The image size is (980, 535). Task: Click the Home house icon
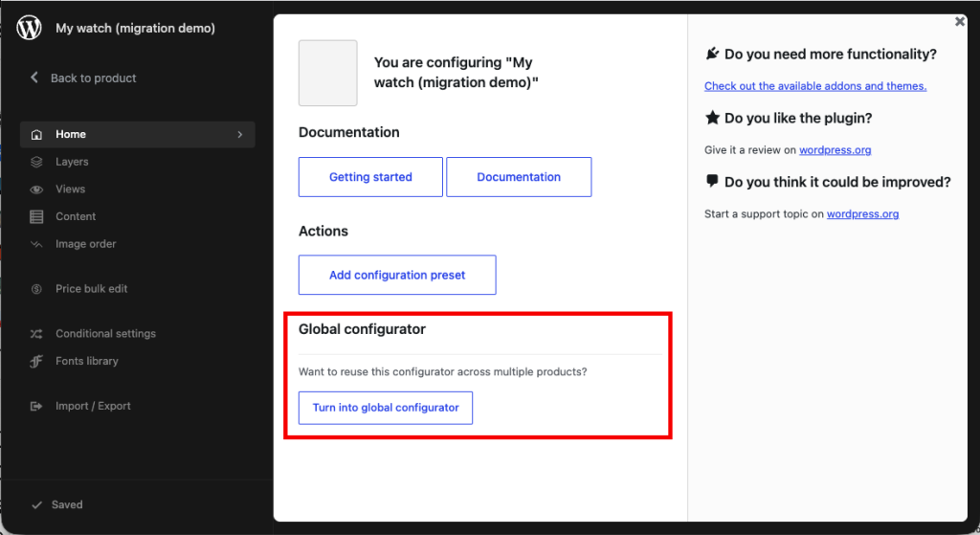[x=37, y=134]
